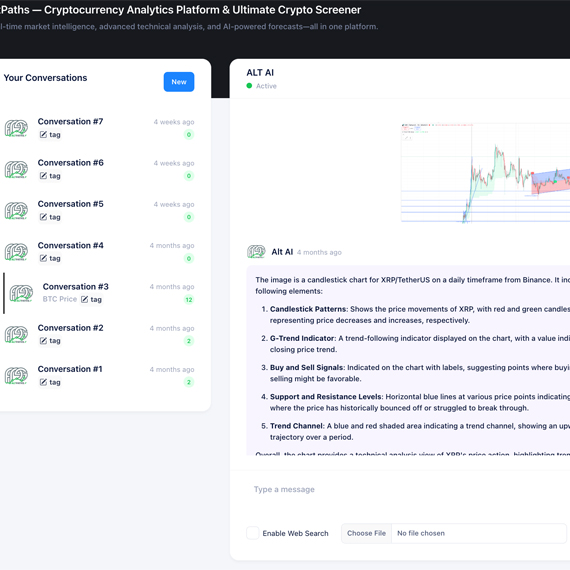Enable Web Search checkbox
Viewport: 570px width, 570px height.
253,533
